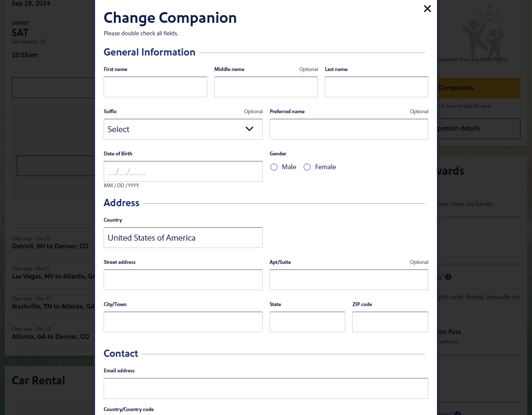532x415 pixels.
Task: Click into the ZIP code field
Action: click(390, 322)
